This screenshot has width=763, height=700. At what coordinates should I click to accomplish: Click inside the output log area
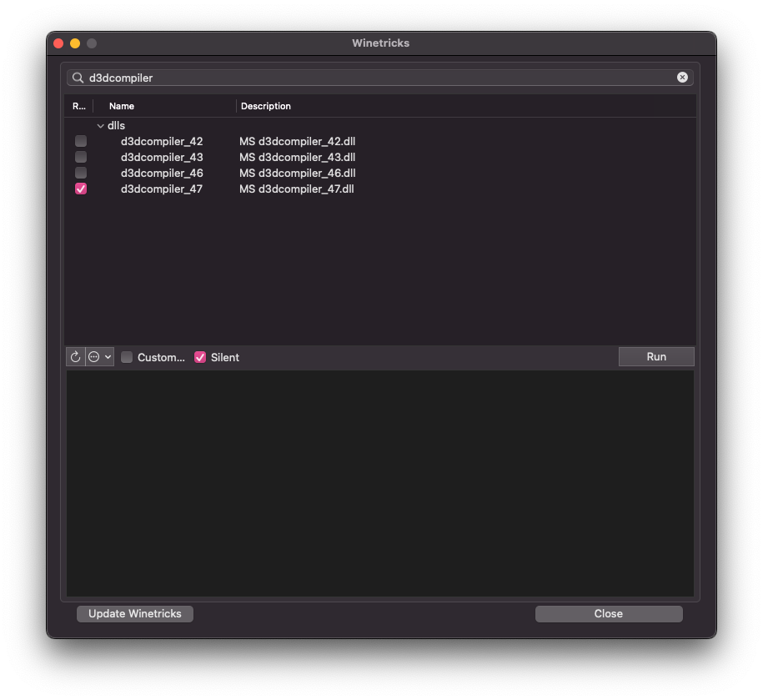click(380, 483)
